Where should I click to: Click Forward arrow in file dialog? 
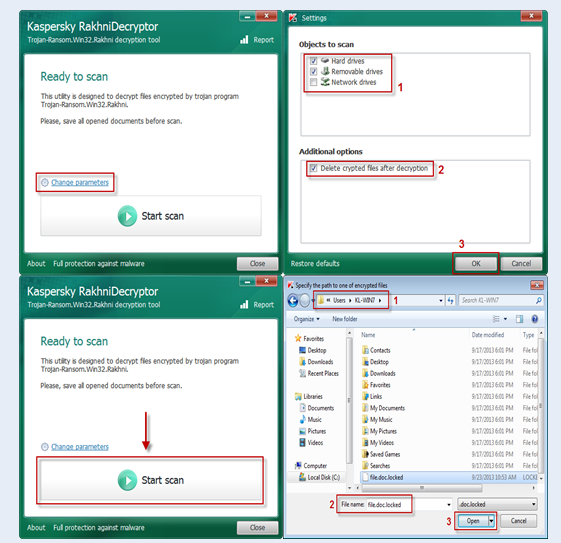point(304,301)
